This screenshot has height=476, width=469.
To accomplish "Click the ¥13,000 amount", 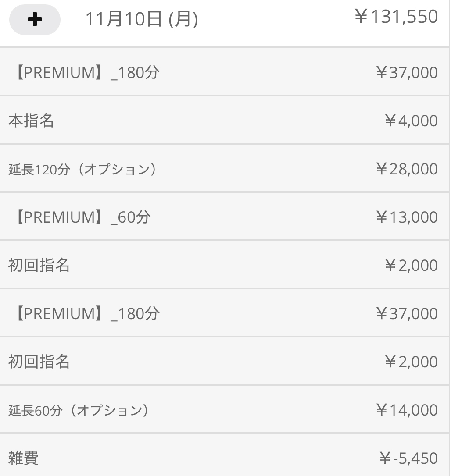I will tap(406, 217).
